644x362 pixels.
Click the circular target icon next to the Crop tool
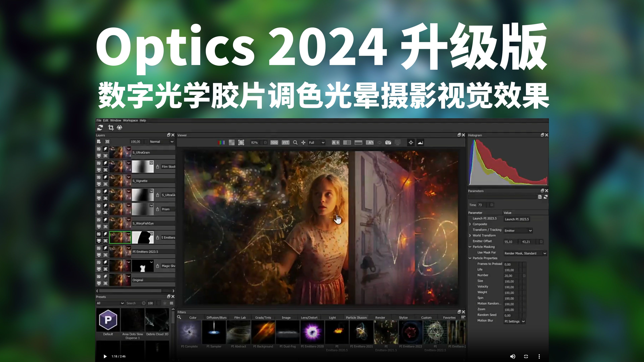pos(120,128)
